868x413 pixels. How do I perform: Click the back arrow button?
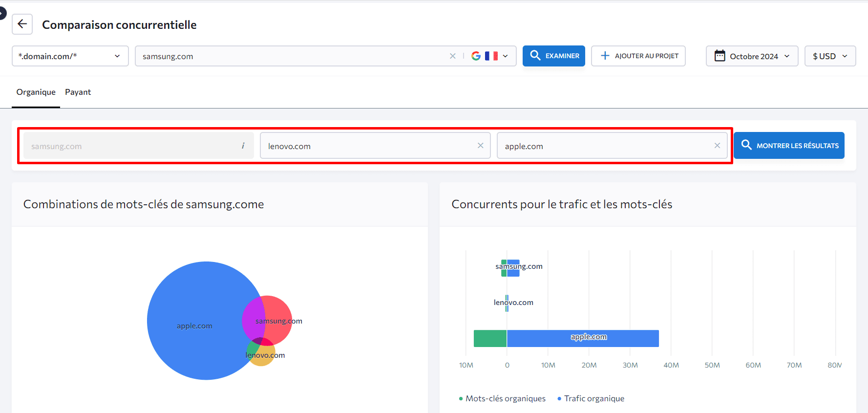(22, 24)
